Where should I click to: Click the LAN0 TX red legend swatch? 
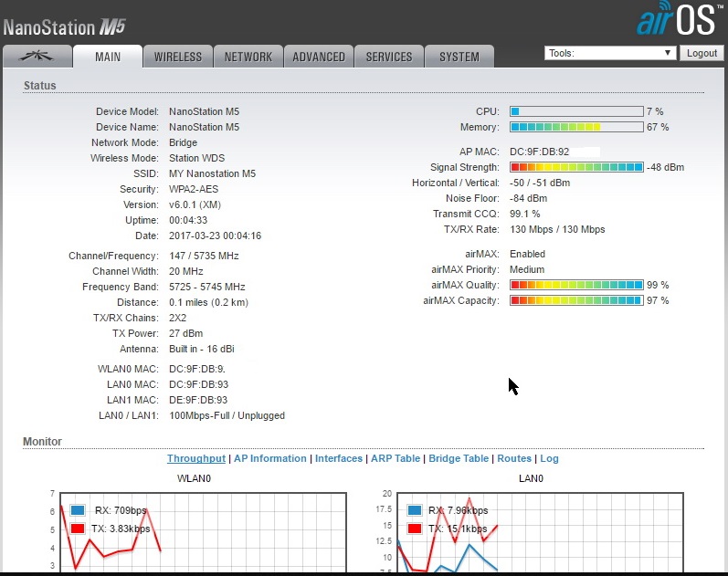click(414, 529)
